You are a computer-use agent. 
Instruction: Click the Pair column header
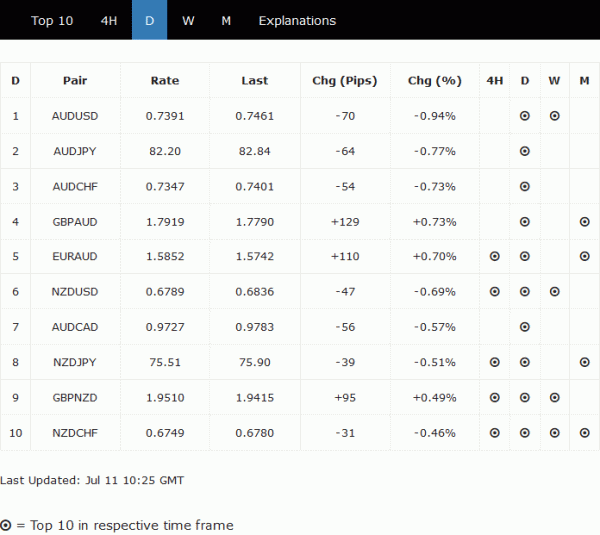pos(75,80)
